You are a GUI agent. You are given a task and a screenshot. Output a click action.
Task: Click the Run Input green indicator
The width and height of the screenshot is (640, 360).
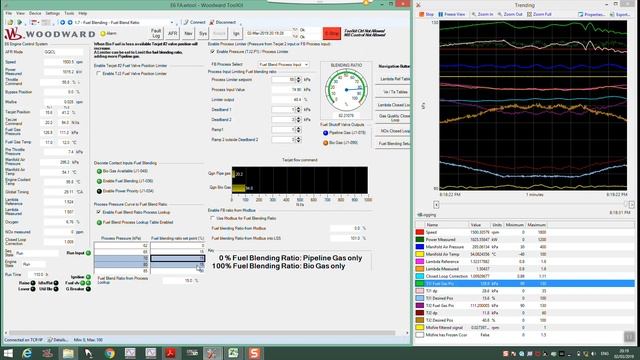click(x=88, y=253)
